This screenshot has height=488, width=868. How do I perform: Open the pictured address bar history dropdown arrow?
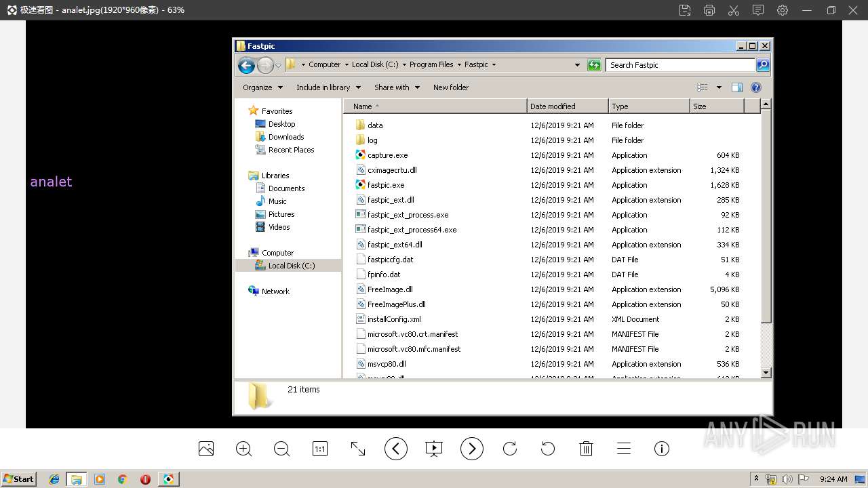(577, 65)
